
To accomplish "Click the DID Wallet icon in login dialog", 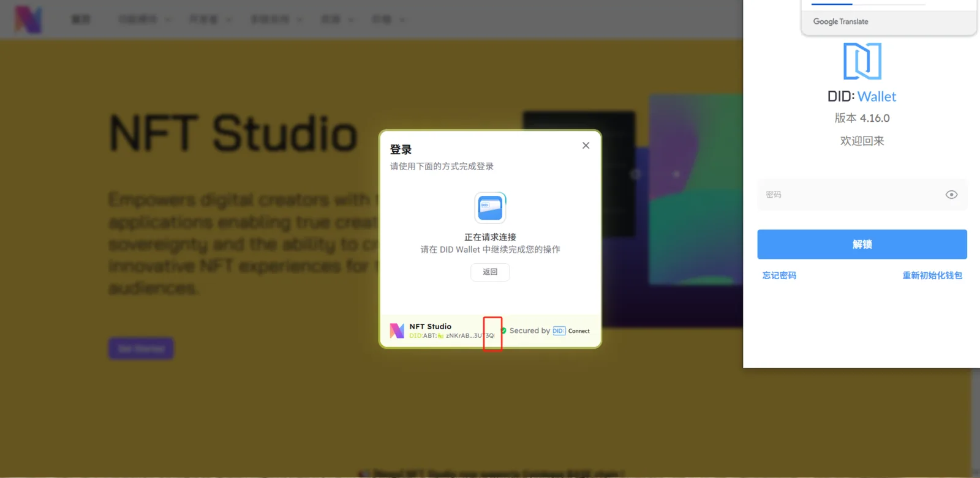I will [x=490, y=207].
